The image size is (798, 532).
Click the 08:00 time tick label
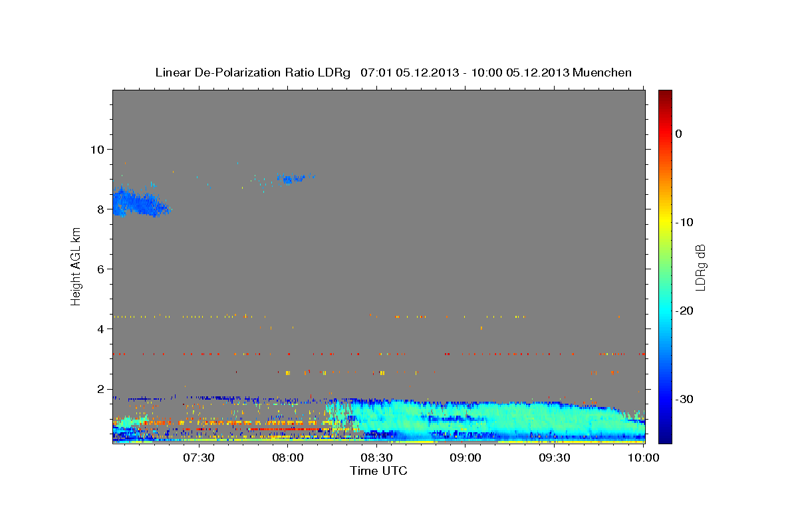pyautogui.click(x=288, y=458)
